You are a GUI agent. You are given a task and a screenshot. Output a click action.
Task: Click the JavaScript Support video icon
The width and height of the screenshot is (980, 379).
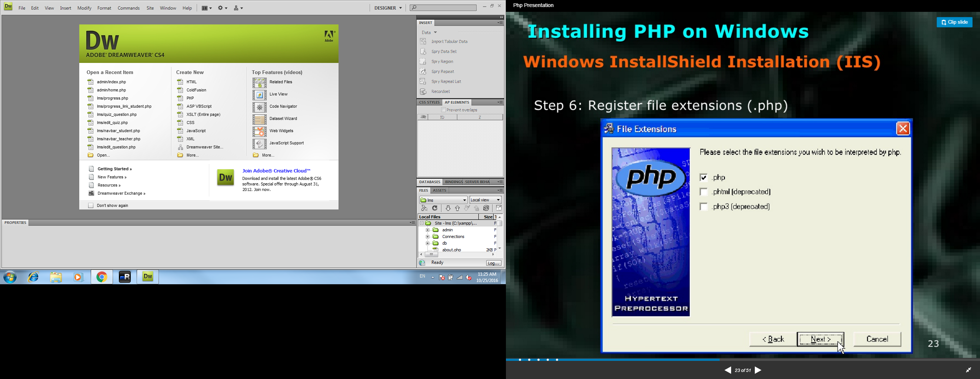coord(260,144)
